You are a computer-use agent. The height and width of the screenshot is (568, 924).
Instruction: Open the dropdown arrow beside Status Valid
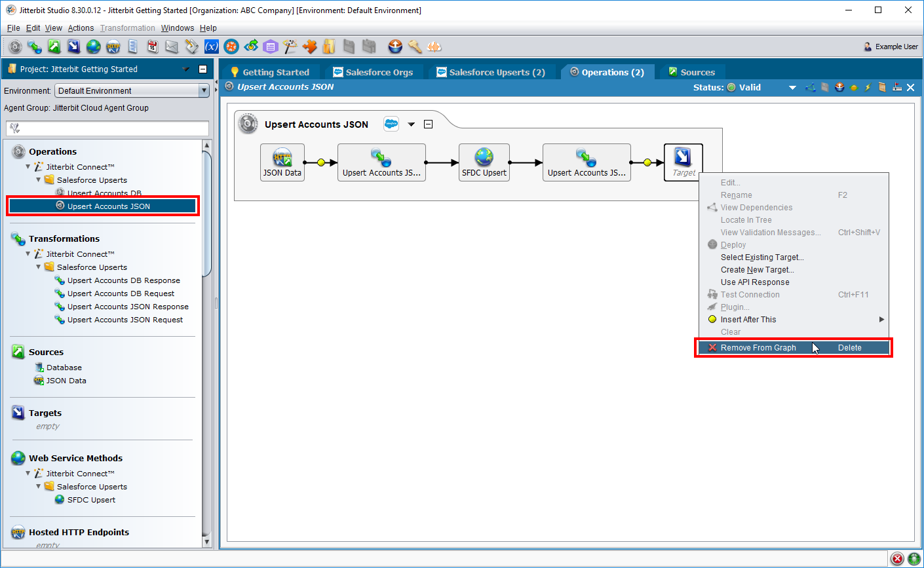pyautogui.click(x=792, y=88)
